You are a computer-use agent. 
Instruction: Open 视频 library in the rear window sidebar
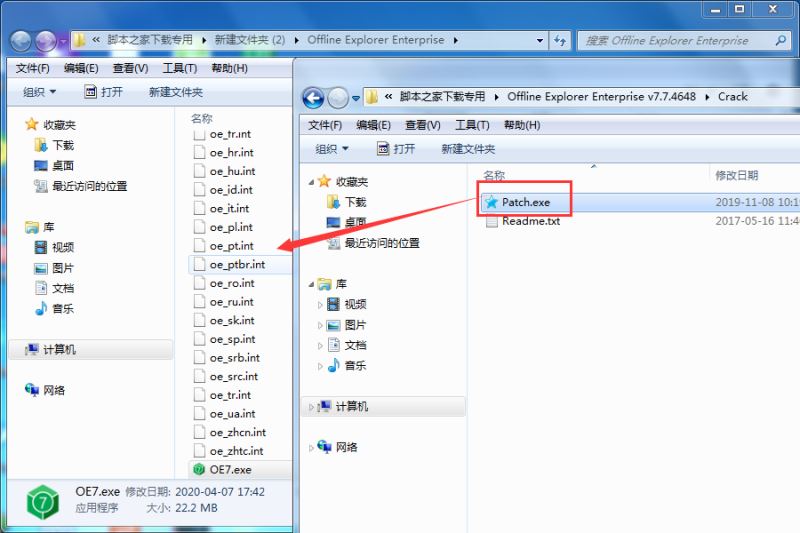tap(63, 247)
